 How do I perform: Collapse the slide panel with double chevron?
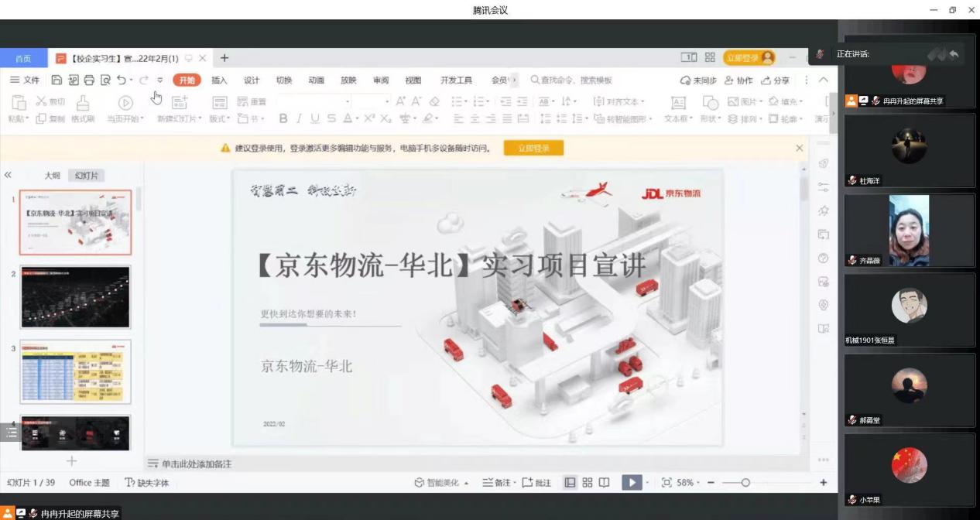click(x=9, y=175)
